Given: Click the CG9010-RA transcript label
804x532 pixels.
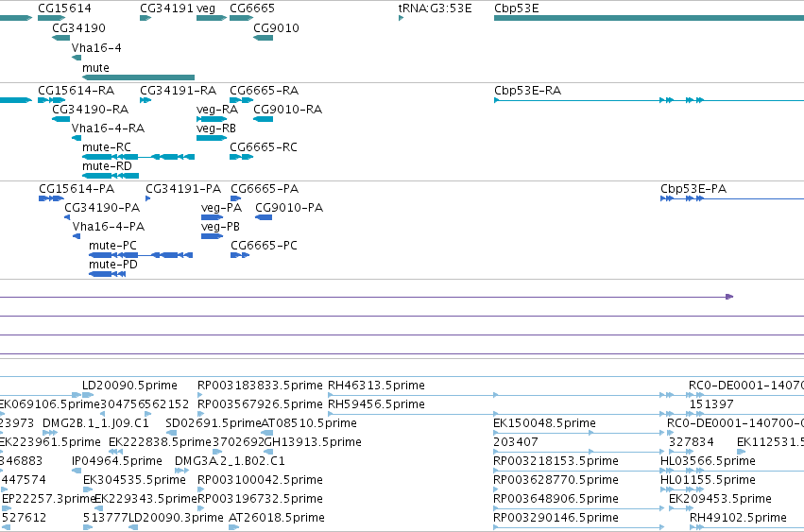Looking at the screenshot, I should click(287, 110).
